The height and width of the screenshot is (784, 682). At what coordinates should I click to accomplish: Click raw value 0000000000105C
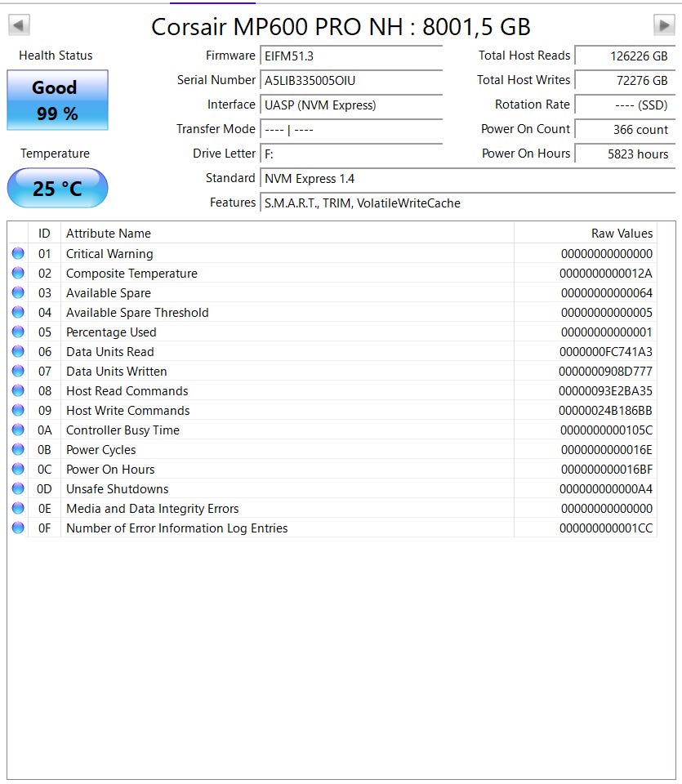click(x=607, y=430)
